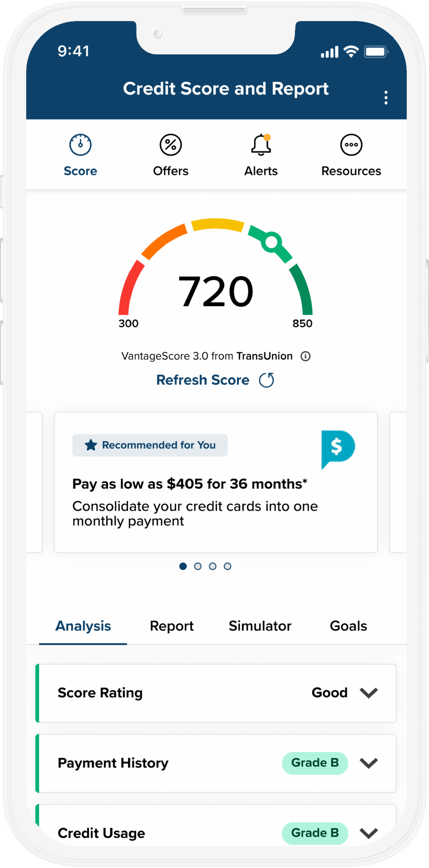Expand the Credit Usage chevron
429x868 pixels.
tap(369, 833)
